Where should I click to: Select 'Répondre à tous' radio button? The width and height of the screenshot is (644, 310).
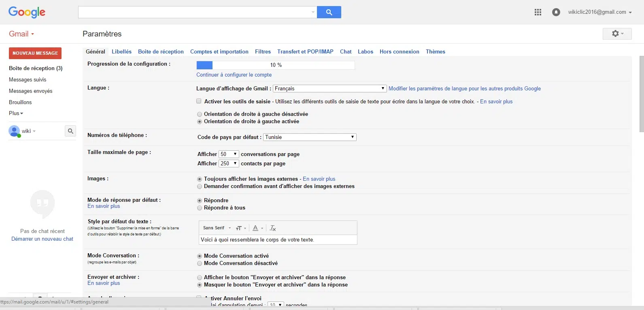[x=200, y=208]
